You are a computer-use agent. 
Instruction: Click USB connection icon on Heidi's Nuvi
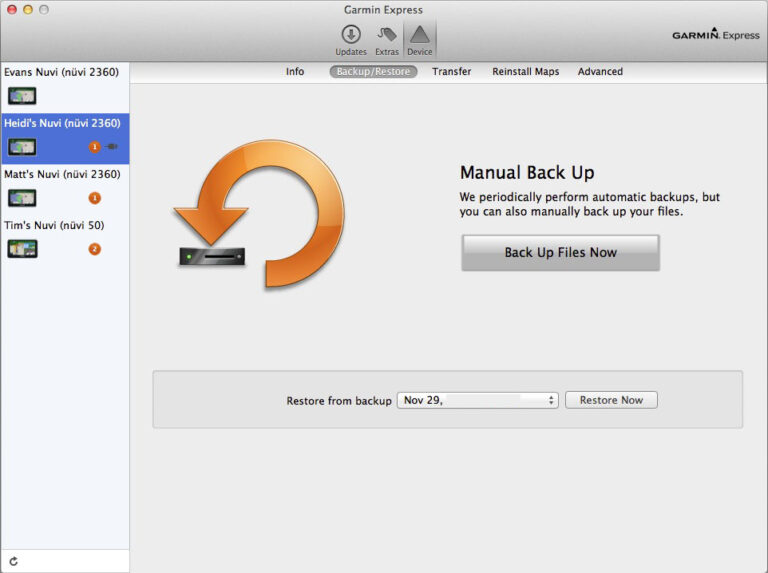tap(112, 146)
